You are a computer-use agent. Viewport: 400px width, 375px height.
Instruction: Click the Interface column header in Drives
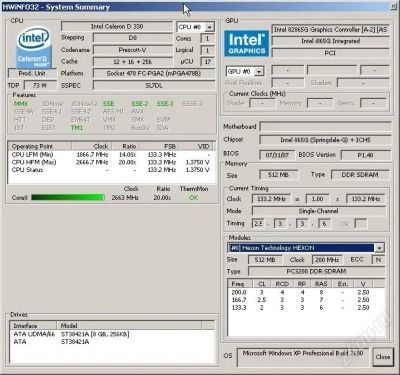coord(33,326)
